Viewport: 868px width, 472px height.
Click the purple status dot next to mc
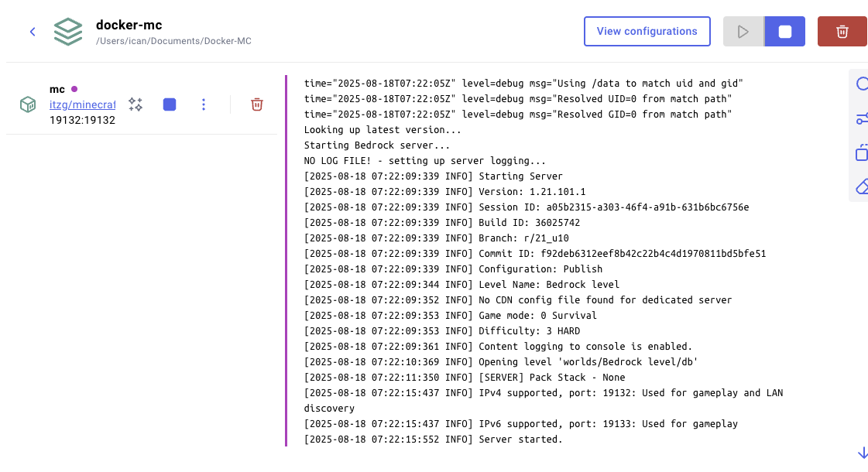[x=74, y=89]
